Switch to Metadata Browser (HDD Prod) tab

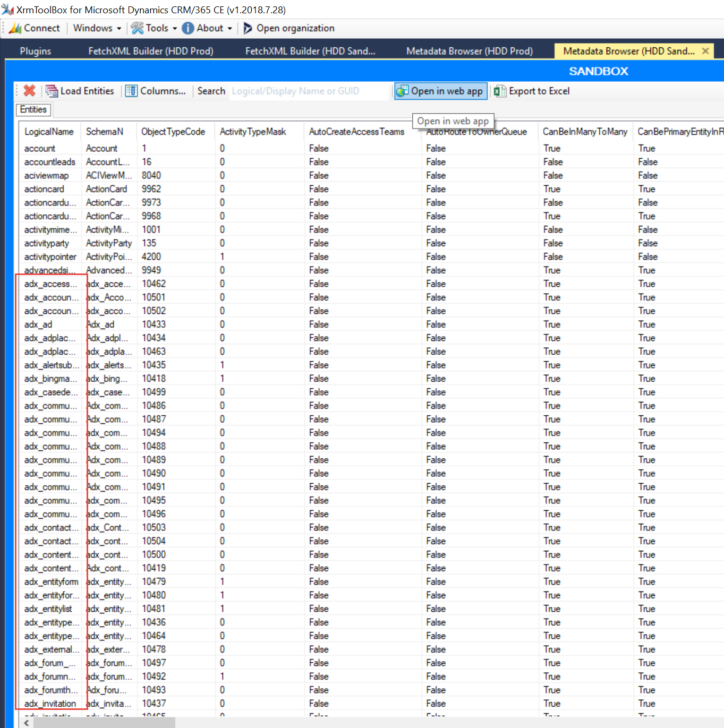tap(469, 50)
